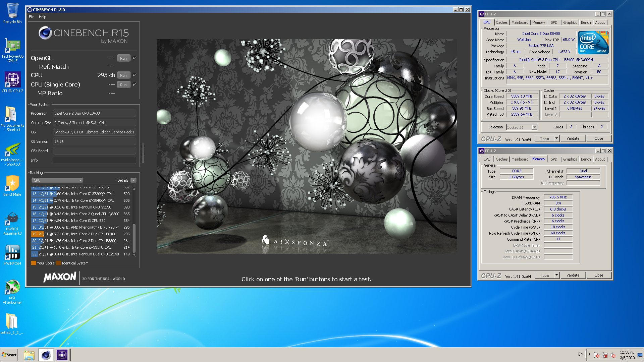
Task: Open the File menu in Cinebench
Action: pyautogui.click(x=32, y=17)
